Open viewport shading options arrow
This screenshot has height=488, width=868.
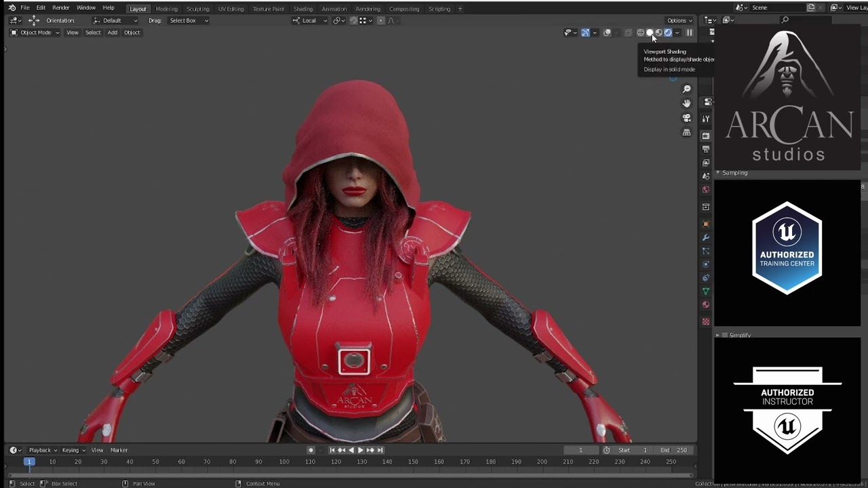(x=677, y=33)
